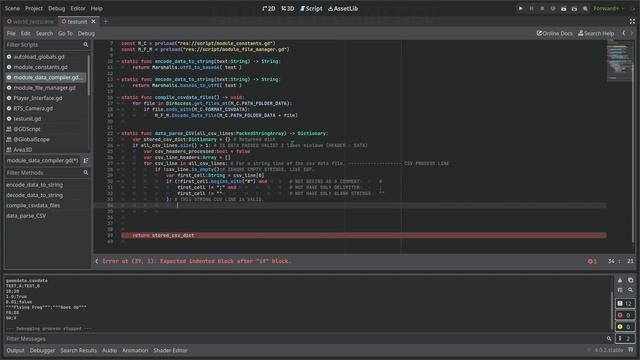Go to previous edited document arrow

[624, 33]
